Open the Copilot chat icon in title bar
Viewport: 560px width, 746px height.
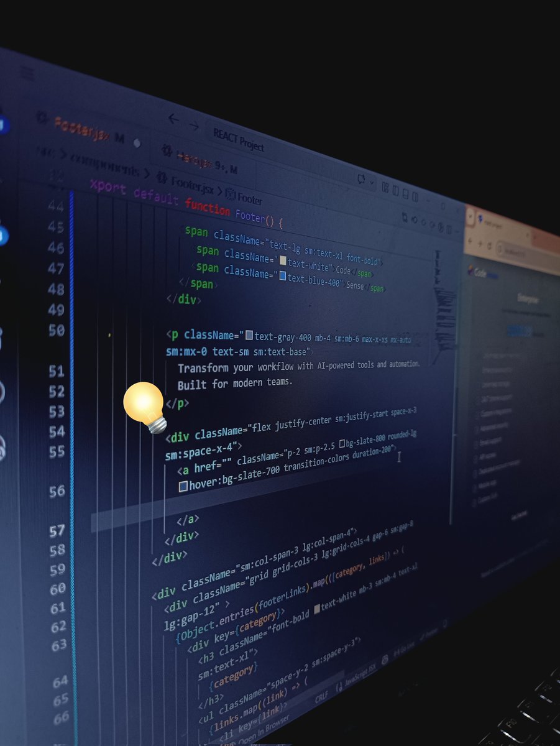pos(361,179)
